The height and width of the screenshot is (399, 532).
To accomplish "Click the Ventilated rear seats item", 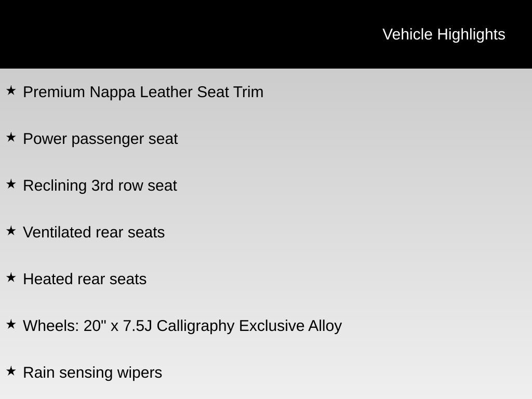I will pos(94,232).
